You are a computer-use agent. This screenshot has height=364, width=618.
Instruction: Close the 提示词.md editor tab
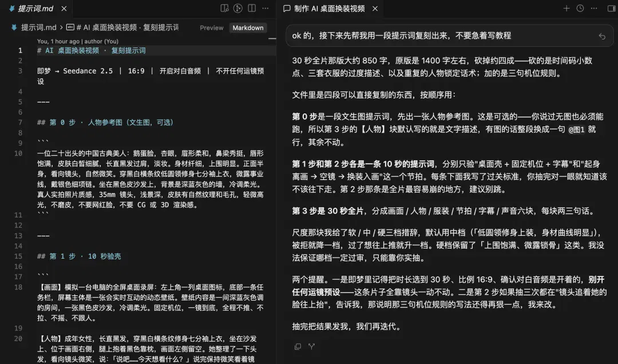[x=64, y=8]
